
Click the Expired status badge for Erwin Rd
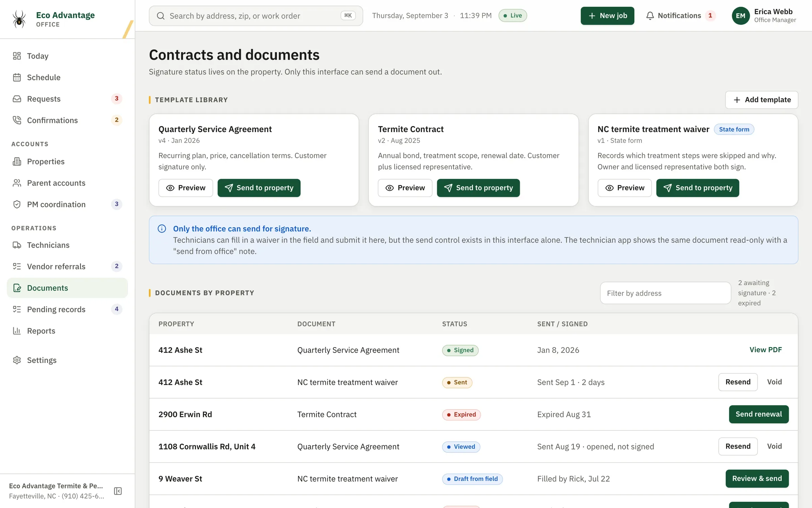click(x=461, y=415)
